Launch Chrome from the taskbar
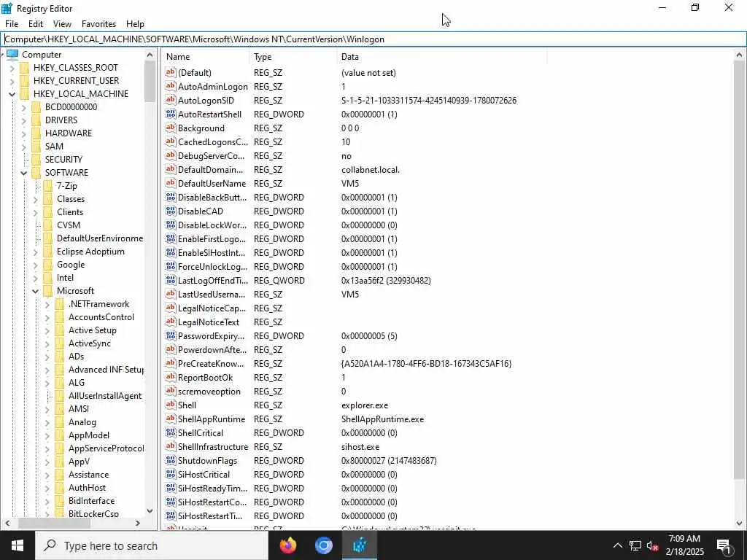This screenshot has height=560, width=747. tap(323, 545)
